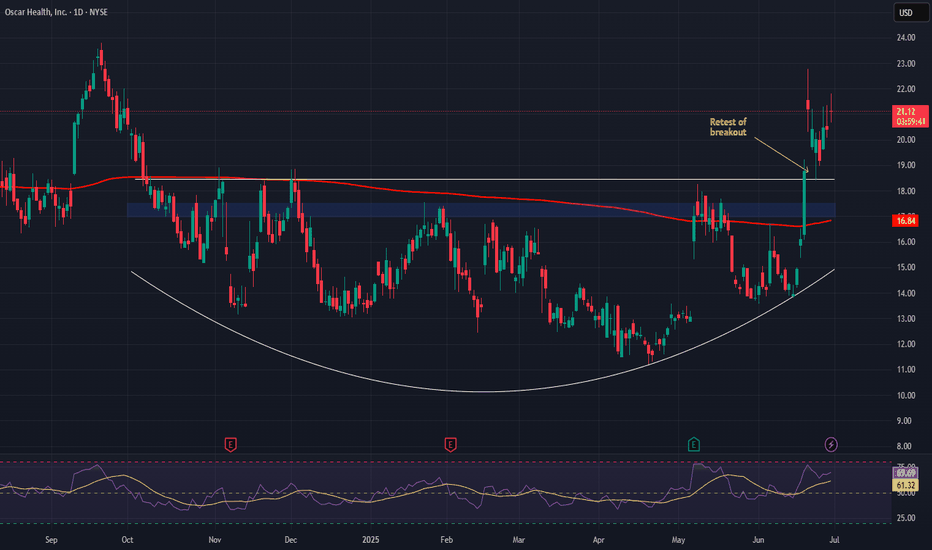The height and width of the screenshot is (550, 932).
Task: Select the 21.12 current price label
Action: pyautogui.click(x=910, y=117)
